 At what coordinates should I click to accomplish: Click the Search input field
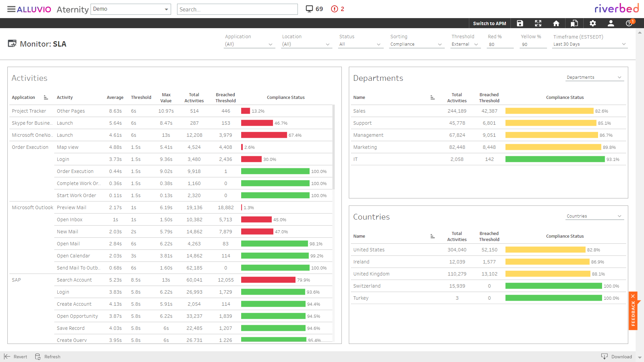(237, 8)
